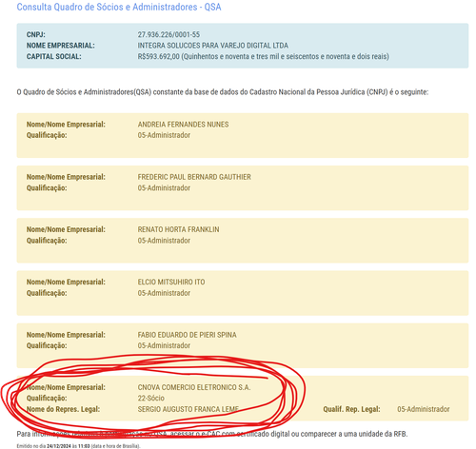Click the Consulta Quadro de Sócios heading
This screenshot has height=449, width=476.
coord(119,7)
